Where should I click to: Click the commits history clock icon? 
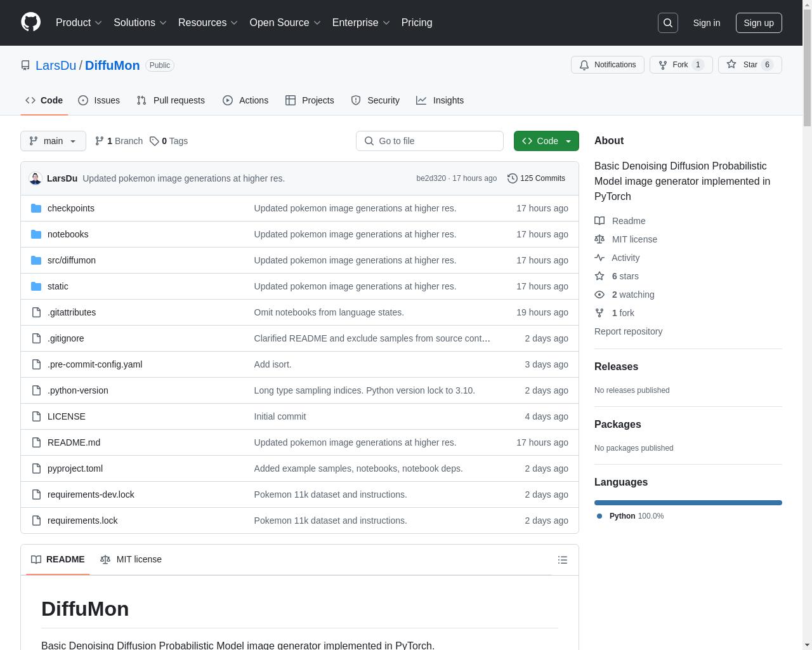click(513, 178)
